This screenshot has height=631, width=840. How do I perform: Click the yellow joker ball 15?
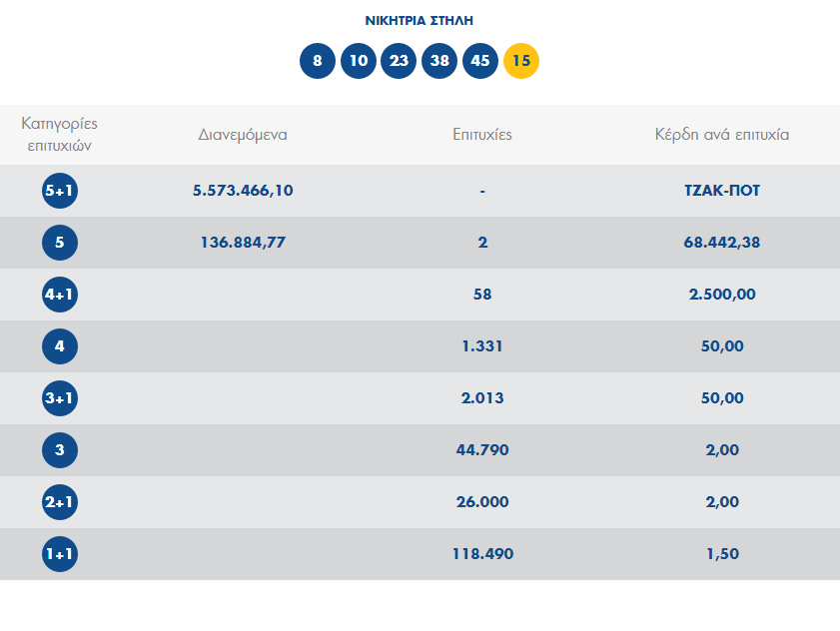521,61
